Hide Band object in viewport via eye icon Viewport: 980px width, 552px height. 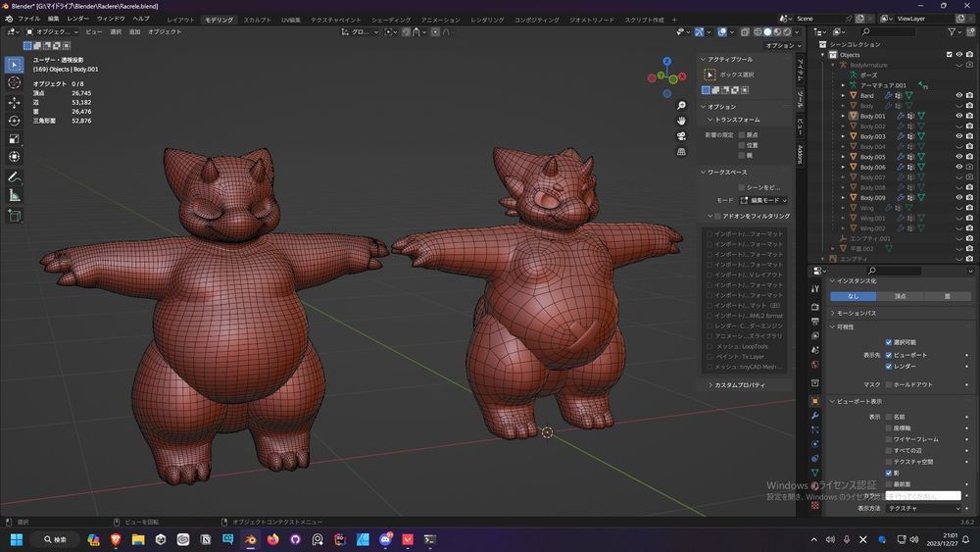pyautogui.click(x=958, y=96)
